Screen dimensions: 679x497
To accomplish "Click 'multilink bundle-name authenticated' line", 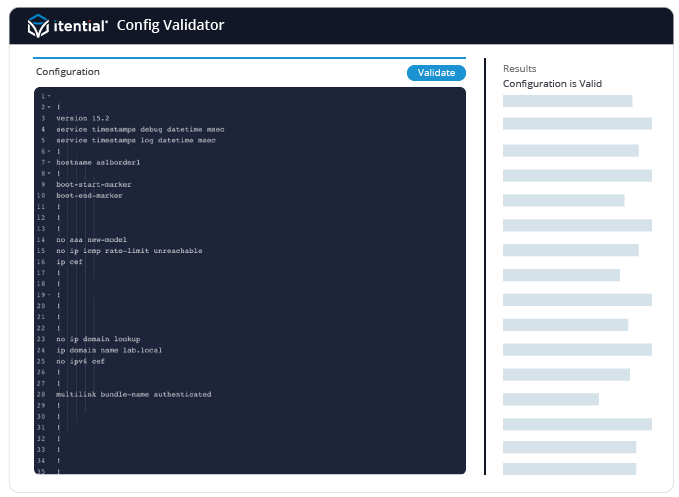I will coord(134,394).
